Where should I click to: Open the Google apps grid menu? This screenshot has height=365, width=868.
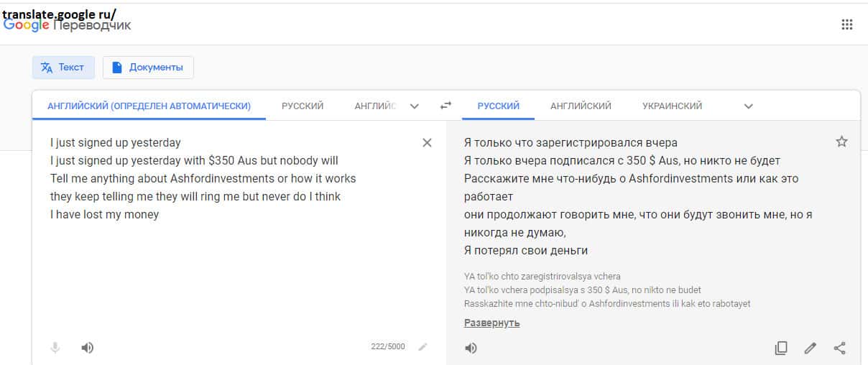pyautogui.click(x=846, y=24)
